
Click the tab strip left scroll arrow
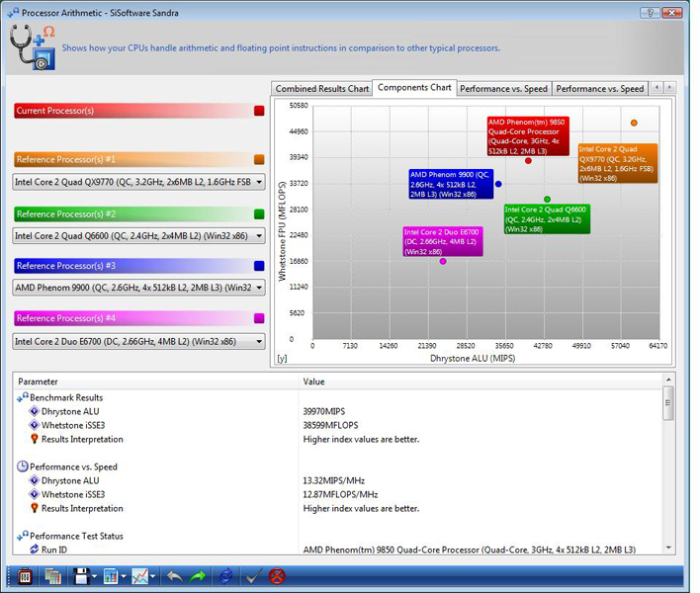[x=656, y=87]
